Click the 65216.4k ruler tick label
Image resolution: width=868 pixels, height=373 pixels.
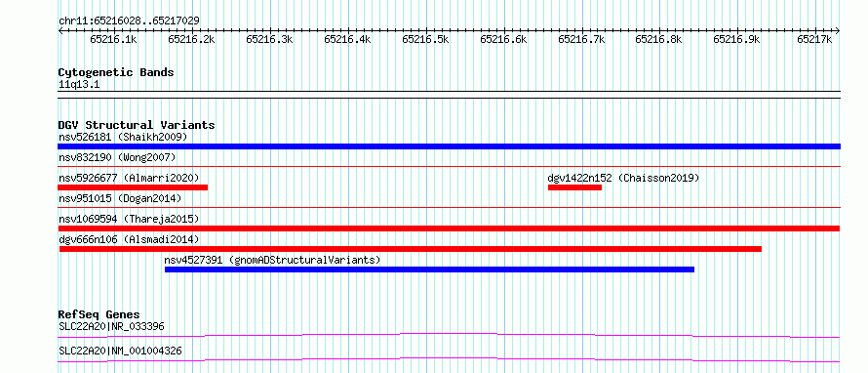[x=347, y=40]
